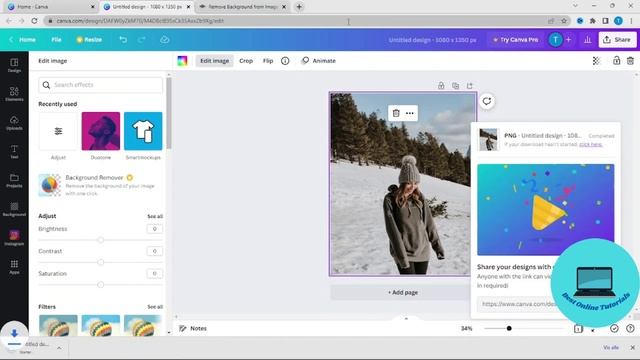The image size is (640, 360).
Task: Click the Share button
Action: (x=617, y=40)
